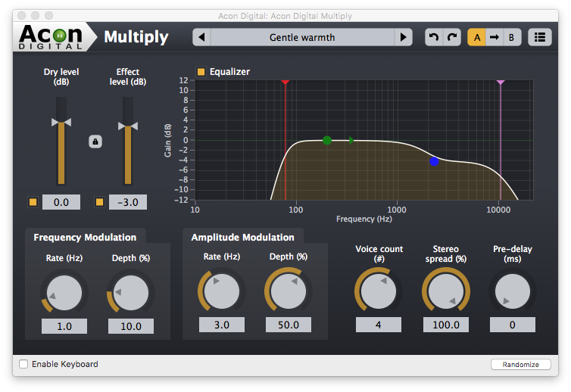This screenshot has height=392, width=571.
Task: Click the Pre-delay knob
Action: tap(513, 291)
